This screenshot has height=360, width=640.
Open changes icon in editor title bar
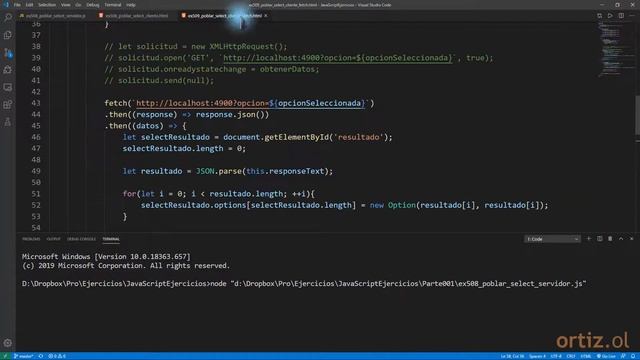click(x=599, y=16)
